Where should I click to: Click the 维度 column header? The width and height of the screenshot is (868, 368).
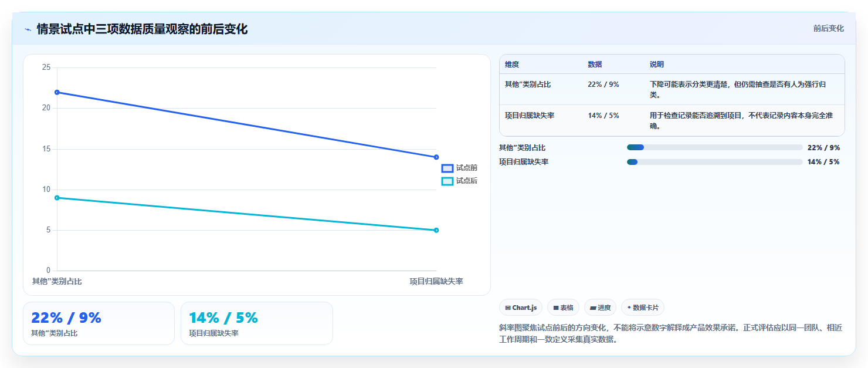(x=512, y=65)
